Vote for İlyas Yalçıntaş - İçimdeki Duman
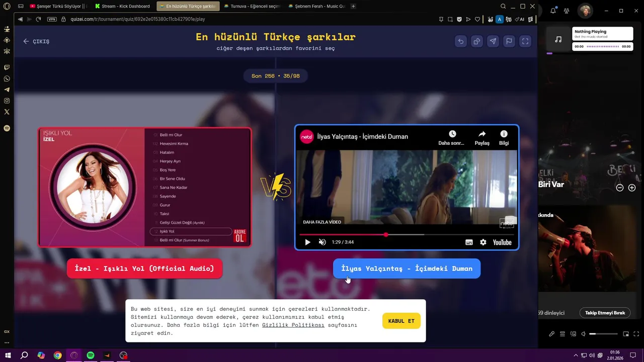The width and height of the screenshot is (644, 362). pos(407,268)
